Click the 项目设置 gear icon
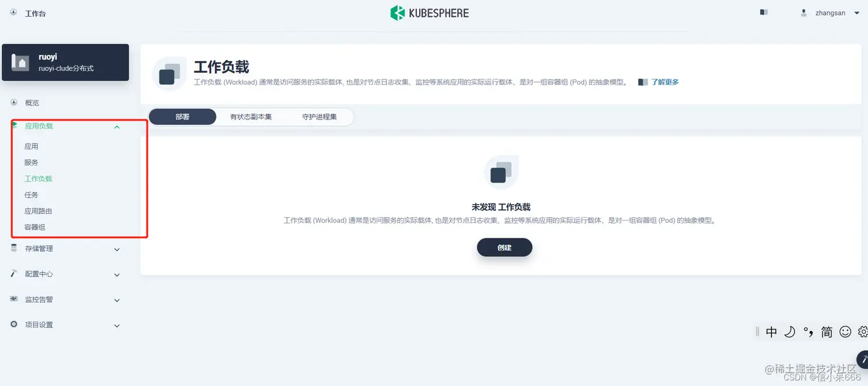The image size is (868, 386). tap(13, 325)
